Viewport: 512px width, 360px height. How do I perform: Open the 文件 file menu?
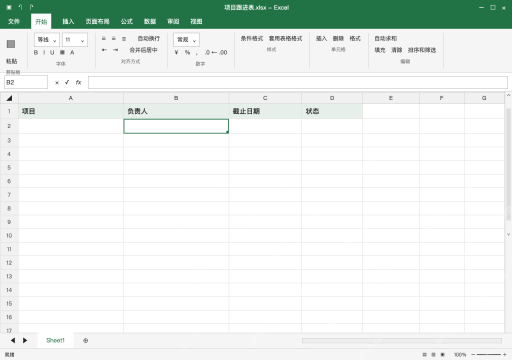tap(14, 22)
